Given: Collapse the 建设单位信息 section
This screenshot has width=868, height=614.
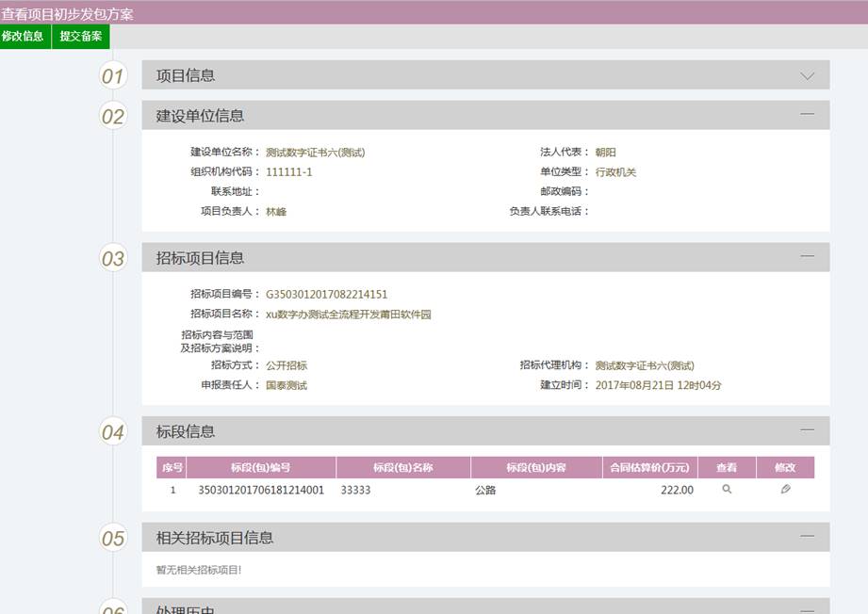Looking at the screenshot, I should [x=807, y=114].
